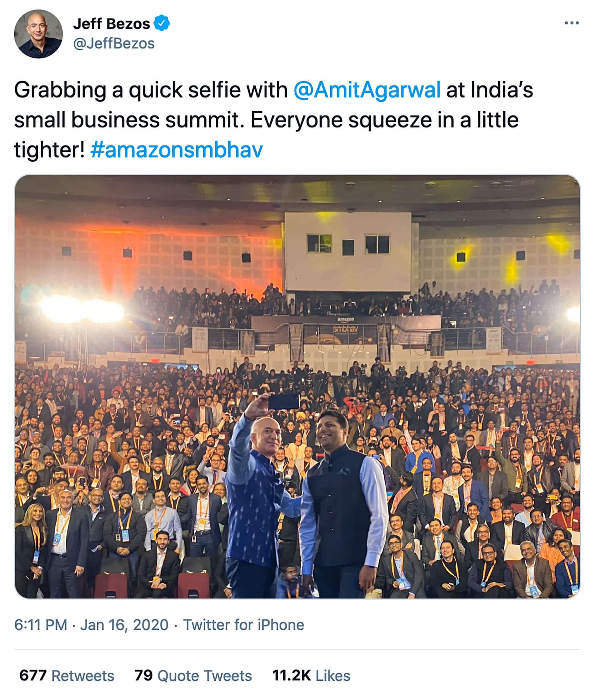Open the Twitter for iPhone source link

244,624
